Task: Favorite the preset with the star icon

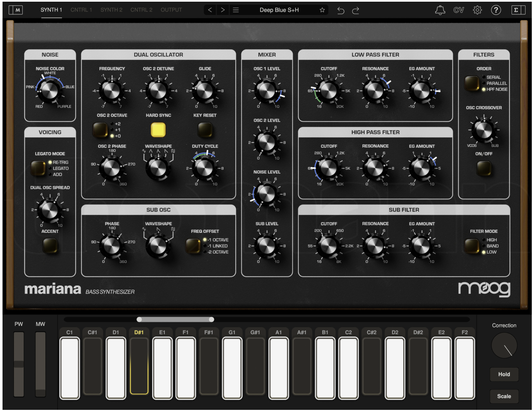Action: [x=322, y=10]
